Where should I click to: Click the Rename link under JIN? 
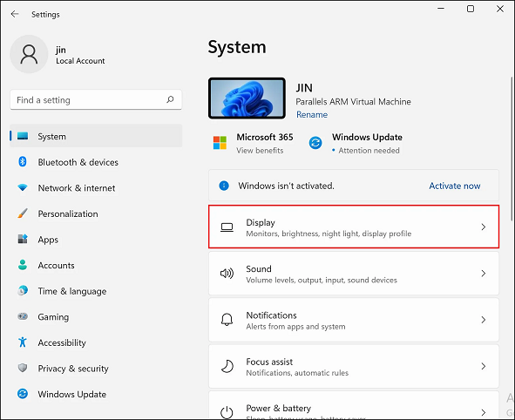[312, 115]
